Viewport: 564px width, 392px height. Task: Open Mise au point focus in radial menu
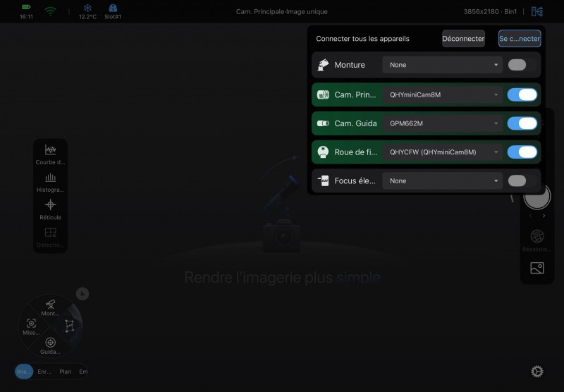pyautogui.click(x=31, y=326)
